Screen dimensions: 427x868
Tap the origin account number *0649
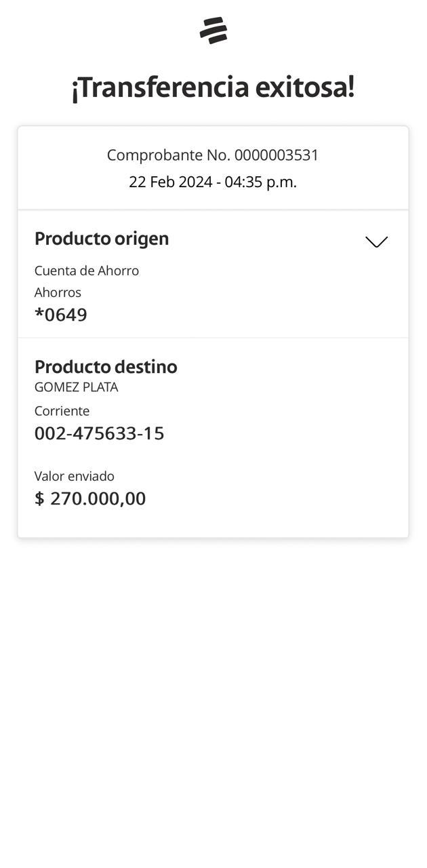pos(61,315)
